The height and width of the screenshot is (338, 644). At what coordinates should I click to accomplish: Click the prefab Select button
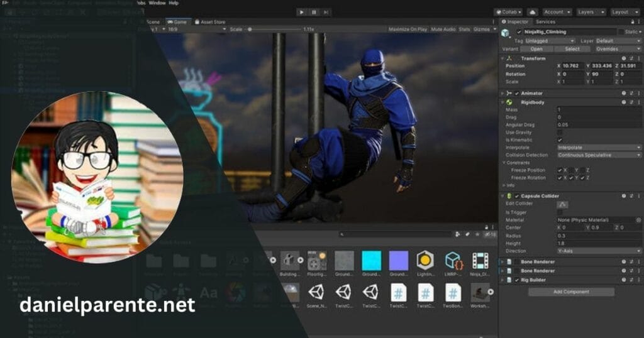[572, 49]
